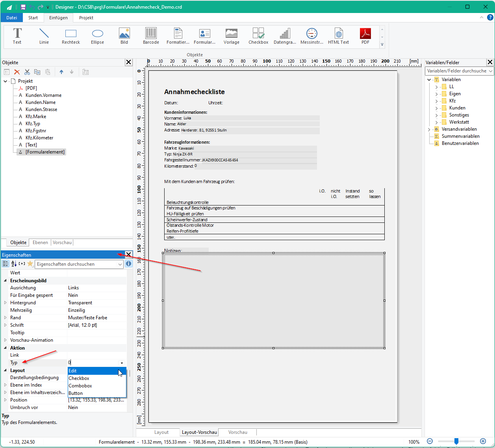This screenshot has height=448, width=495.
Task: Expand the Kfz variables folder
Action: pos(436,101)
